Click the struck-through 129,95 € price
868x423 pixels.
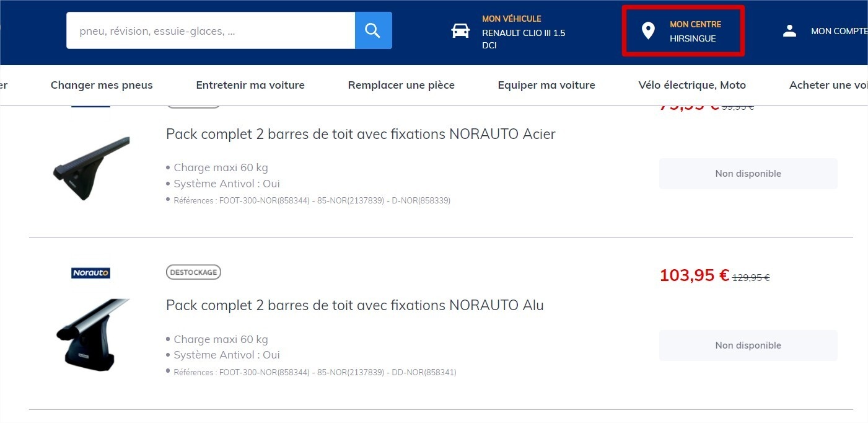751,278
